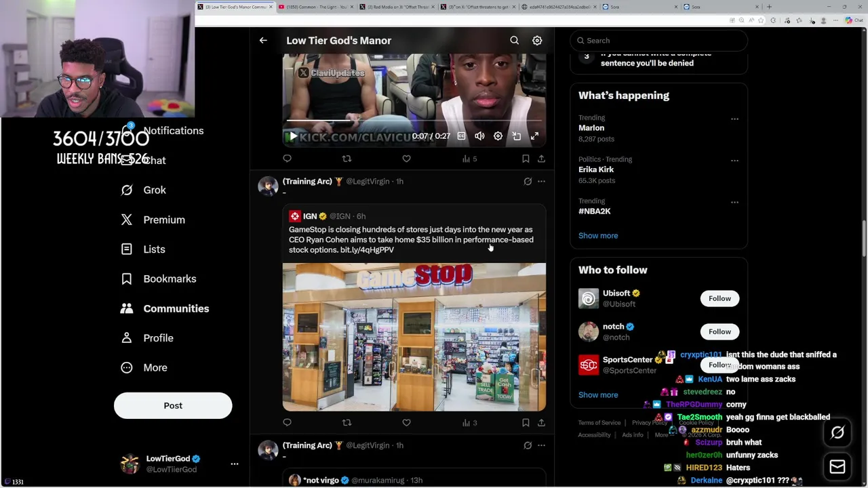868x488 pixels.
Task: Open Profile from the sidebar
Action: (x=147, y=338)
